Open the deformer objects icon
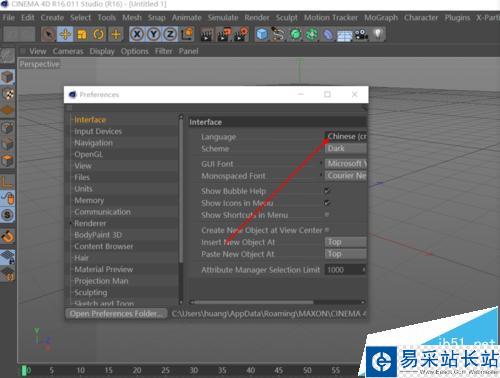500x378 pixels. (328, 34)
